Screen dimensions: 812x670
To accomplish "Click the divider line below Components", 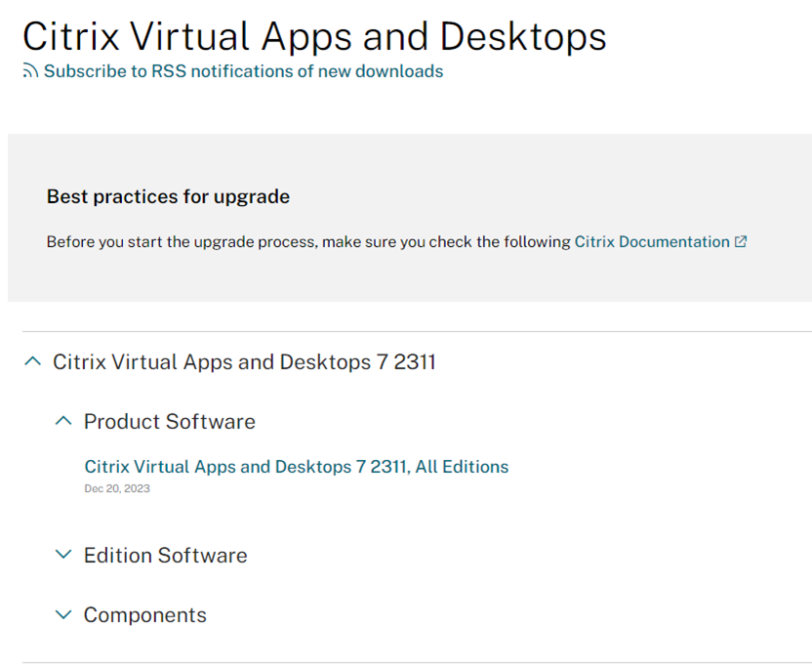I will (x=417, y=662).
